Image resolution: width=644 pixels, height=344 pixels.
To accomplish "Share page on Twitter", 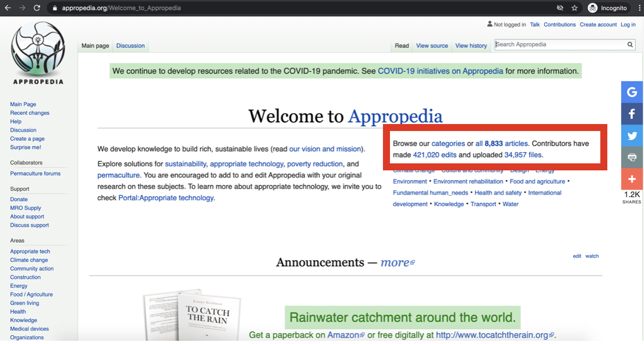I will click(632, 136).
